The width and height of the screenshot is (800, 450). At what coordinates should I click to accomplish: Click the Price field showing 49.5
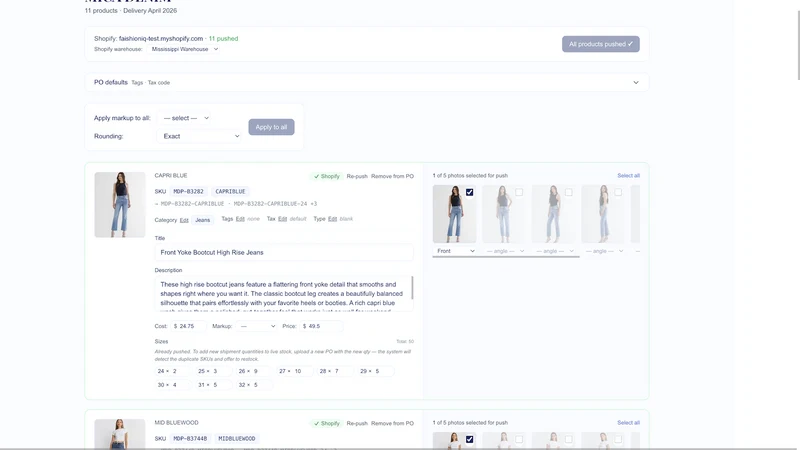coord(321,326)
